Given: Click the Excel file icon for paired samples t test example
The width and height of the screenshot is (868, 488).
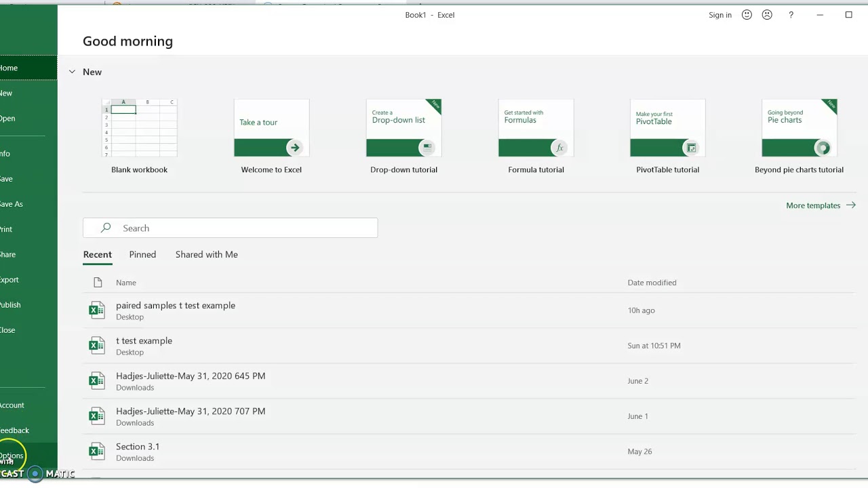Looking at the screenshot, I should [x=97, y=310].
